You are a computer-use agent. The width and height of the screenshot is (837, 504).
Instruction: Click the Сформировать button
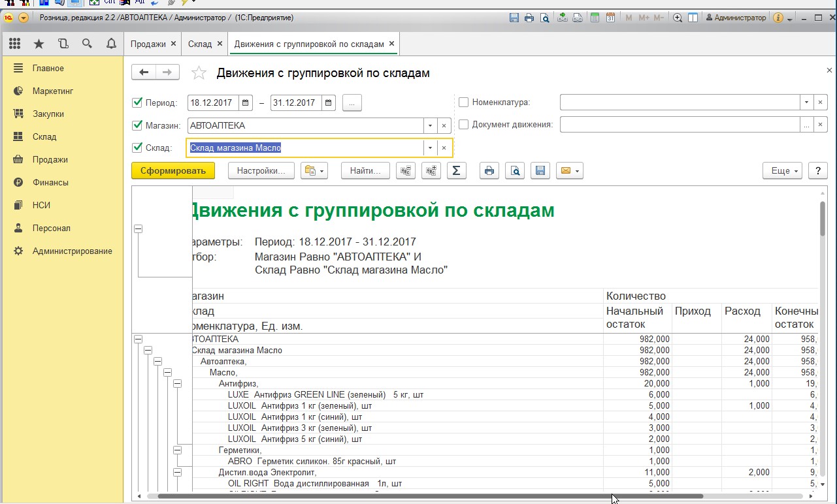(x=173, y=171)
